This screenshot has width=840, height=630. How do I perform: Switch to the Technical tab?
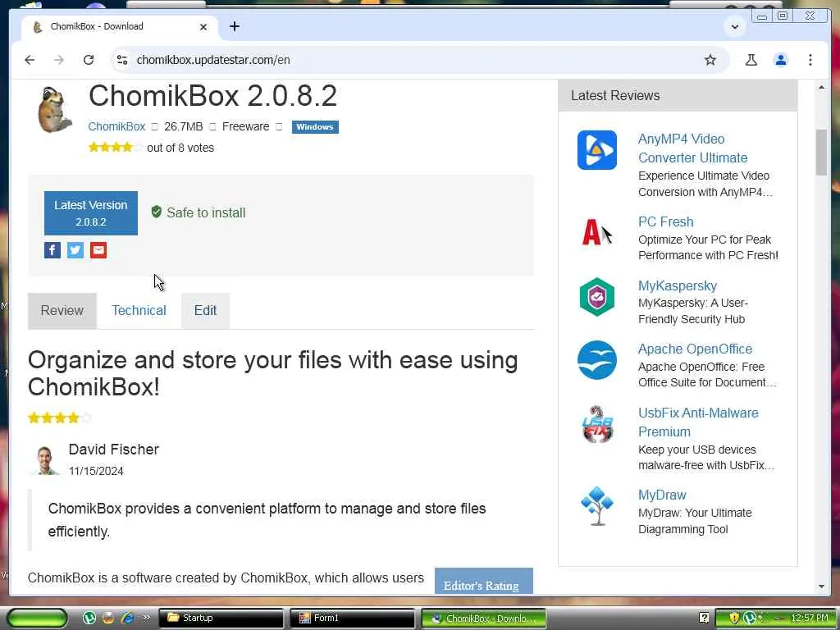click(139, 311)
